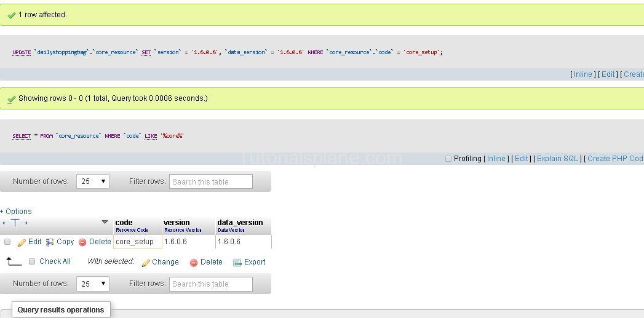Click the red Delete icon in core_setup row
The image size is (644, 318).
[x=82, y=242]
